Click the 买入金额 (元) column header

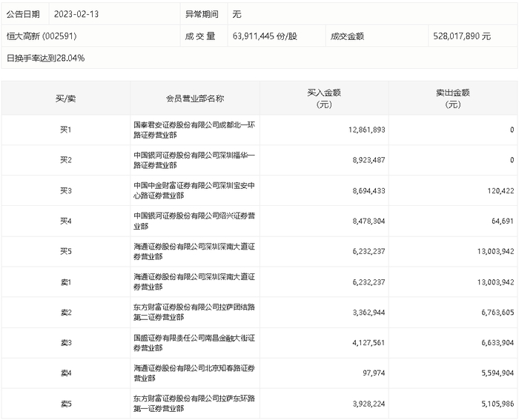coord(324,99)
